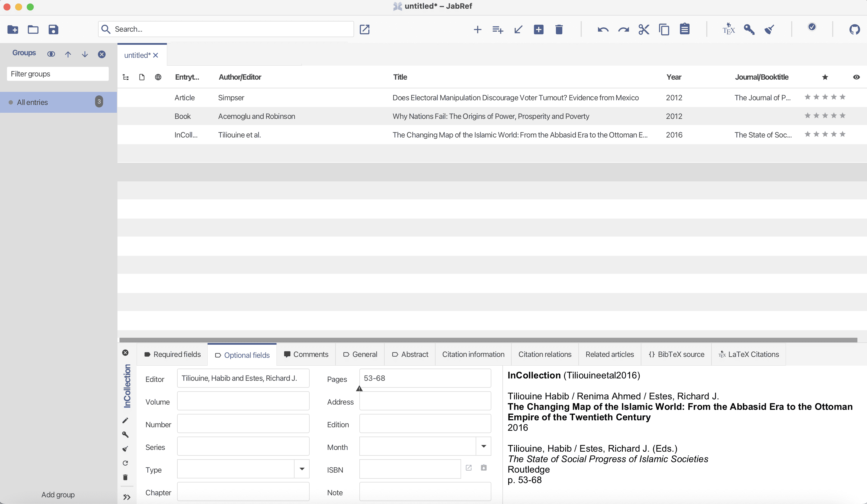
Task: Click Push to TeX application icon
Action: 728,30
